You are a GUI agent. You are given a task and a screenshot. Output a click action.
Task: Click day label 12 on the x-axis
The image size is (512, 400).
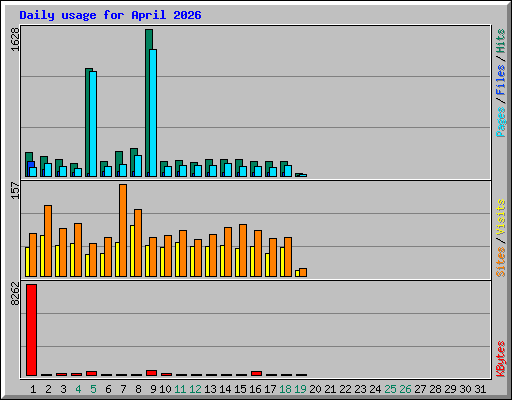click(x=195, y=389)
